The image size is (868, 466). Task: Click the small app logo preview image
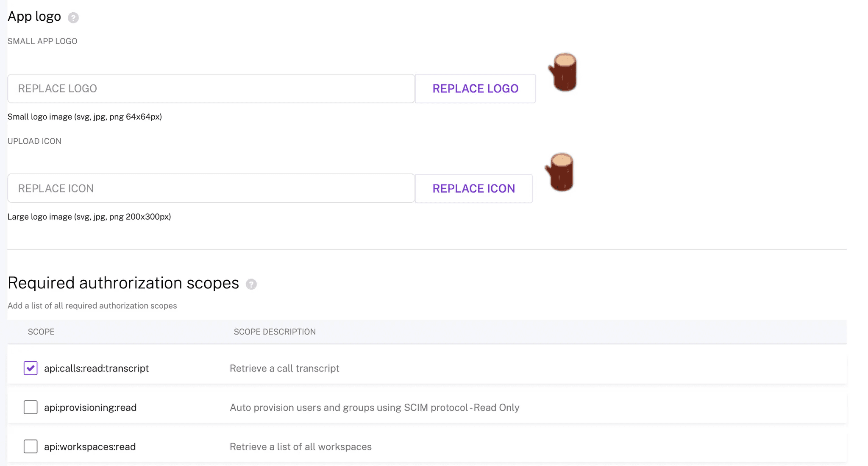click(563, 72)
